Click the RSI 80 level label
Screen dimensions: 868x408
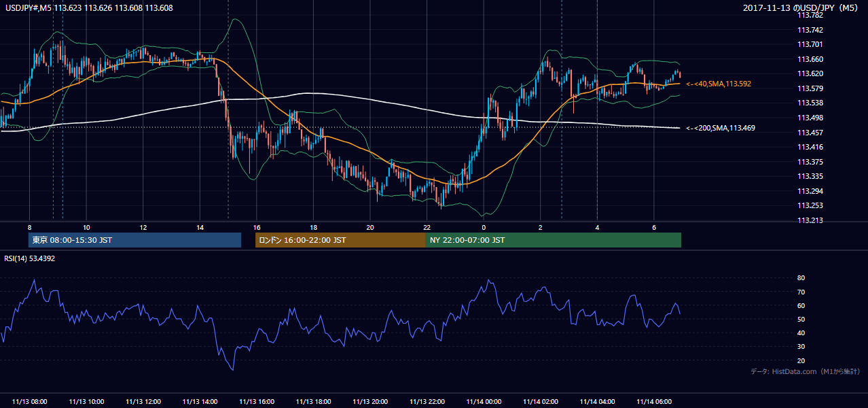coord(801,278)
